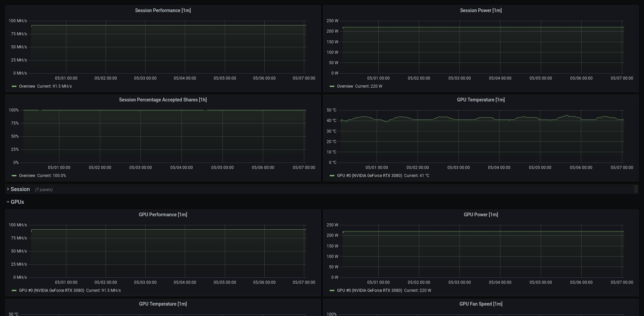Click Accepted Shares legend green color swatch
This screenshot has width=644, height=316.
coord(14,176)
